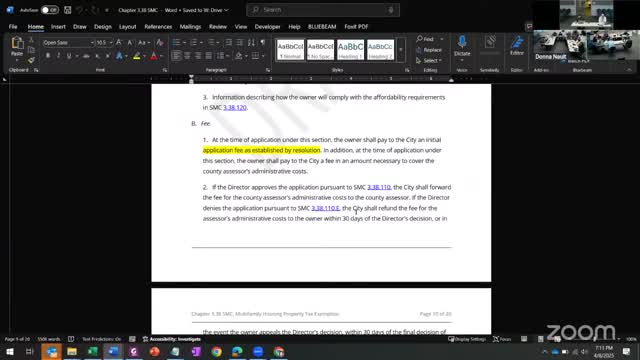Decrease paragraph indent
The image size is (640, 360).
click(x=229, y=42)
